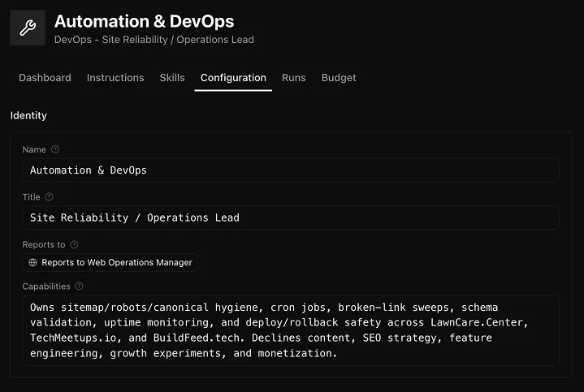This screenshot has width=584, height=392.
Task: Click the Capabilities field label
Action: [x=46, y=286]
